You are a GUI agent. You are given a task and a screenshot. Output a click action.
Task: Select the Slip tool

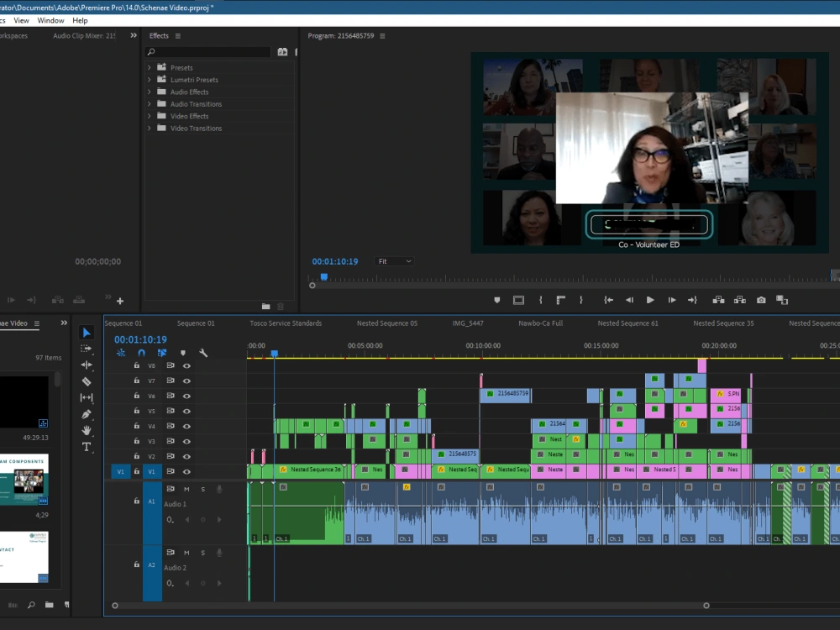tap(87, 397)
